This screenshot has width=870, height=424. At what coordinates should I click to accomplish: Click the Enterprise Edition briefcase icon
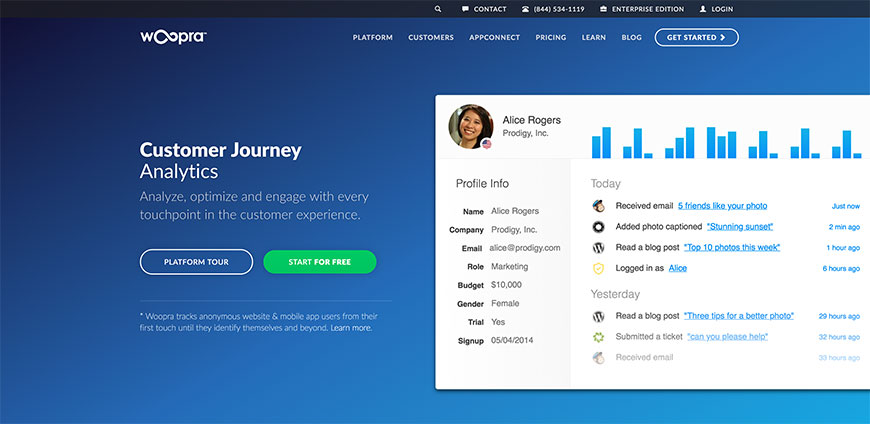(603, 9)
